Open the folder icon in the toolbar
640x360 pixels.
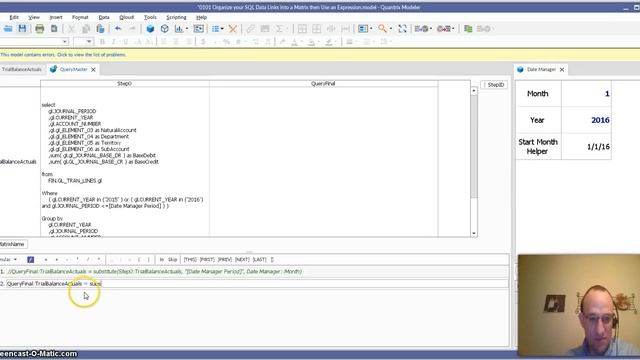[x=8, y=29]
